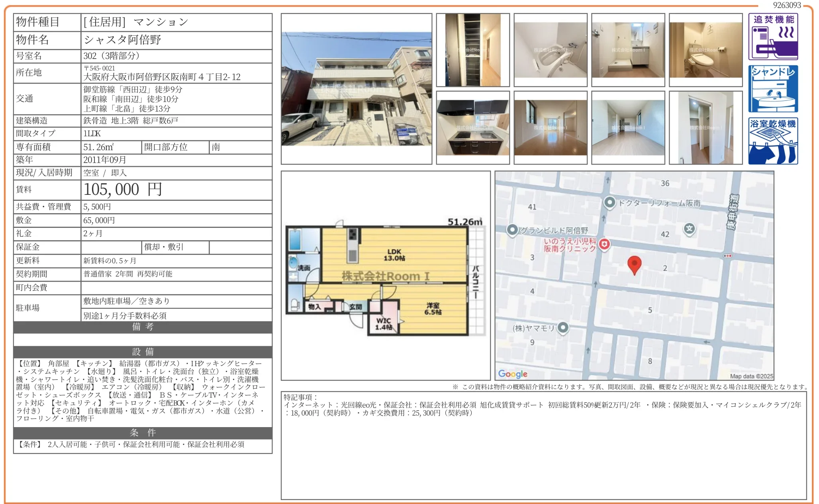819x504 pixels.
Task: Click the (株)ヤマモリ map marker
Action: (x=563, y=328)
